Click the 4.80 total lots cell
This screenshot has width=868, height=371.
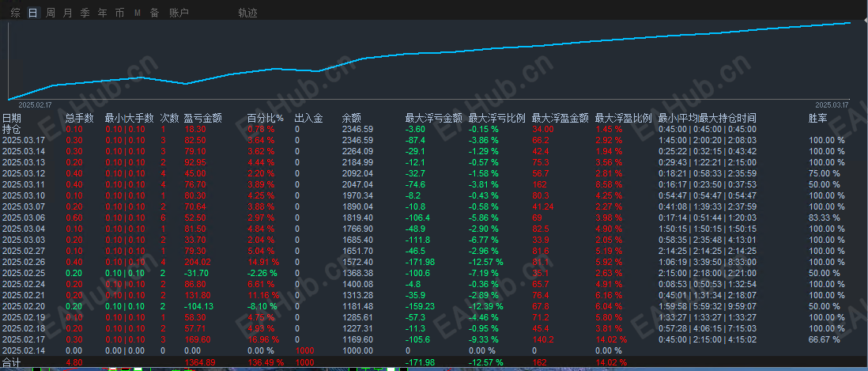(x=74, y=362)
